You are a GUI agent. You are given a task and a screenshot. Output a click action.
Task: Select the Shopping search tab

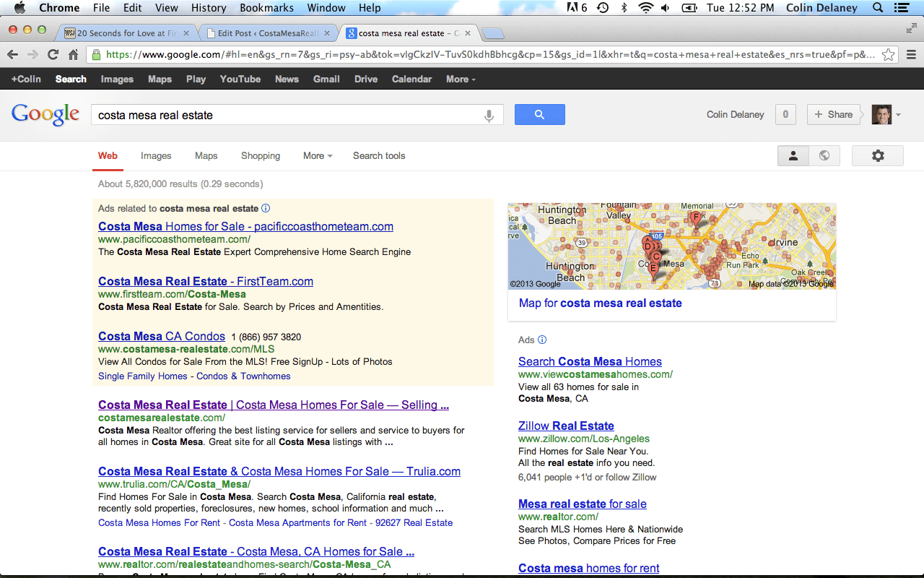tap(260, 155)
